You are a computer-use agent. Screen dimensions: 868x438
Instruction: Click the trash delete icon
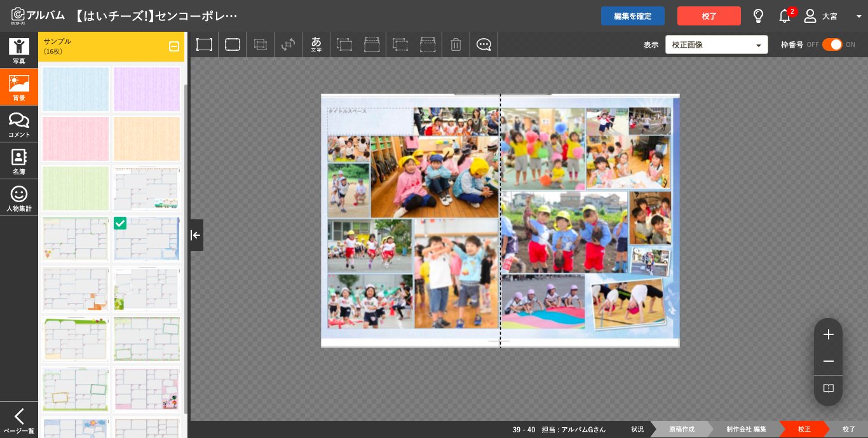[456, 44]
